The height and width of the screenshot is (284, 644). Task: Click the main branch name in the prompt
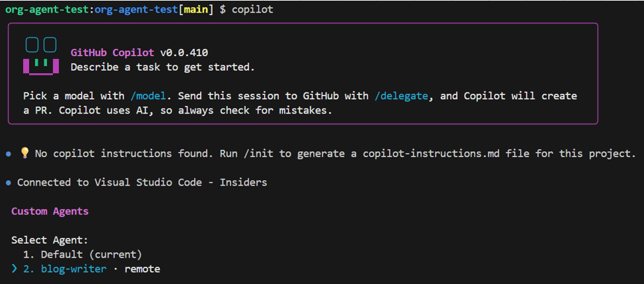(196, 10)
